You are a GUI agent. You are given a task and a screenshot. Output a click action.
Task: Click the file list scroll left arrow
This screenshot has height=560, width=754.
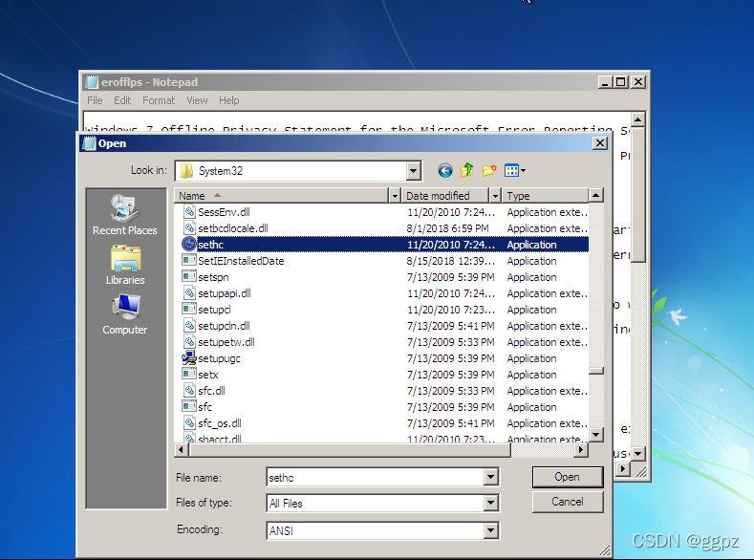pyautogui.click(x=182, y=450)
